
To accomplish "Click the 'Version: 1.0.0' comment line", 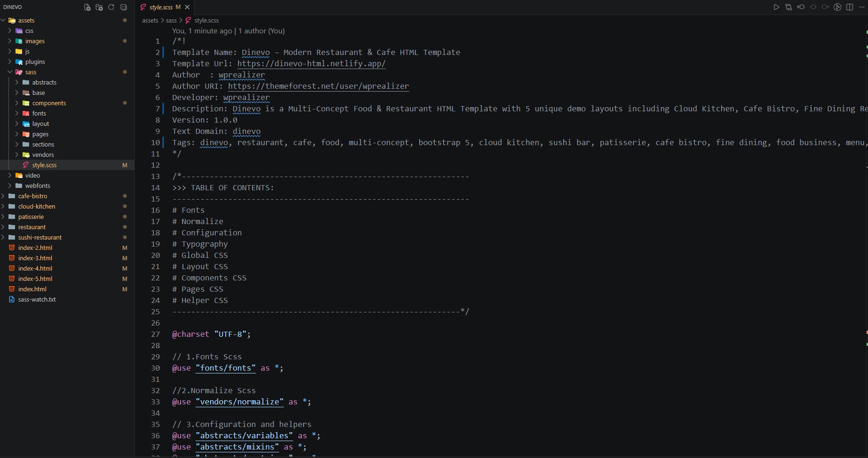I will [x=205, y=120].
